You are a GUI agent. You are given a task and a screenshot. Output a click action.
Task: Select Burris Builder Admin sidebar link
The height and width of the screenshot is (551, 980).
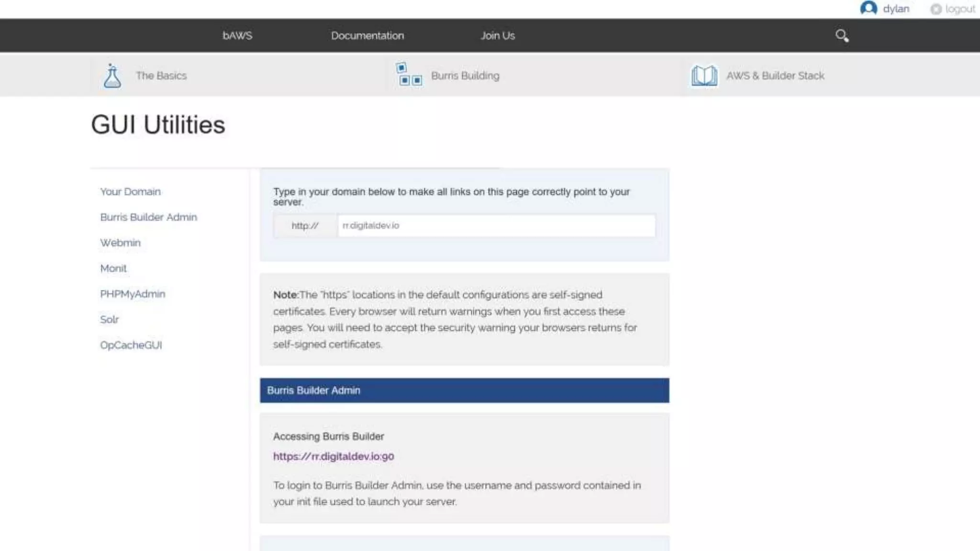click(x=148, y=217)
